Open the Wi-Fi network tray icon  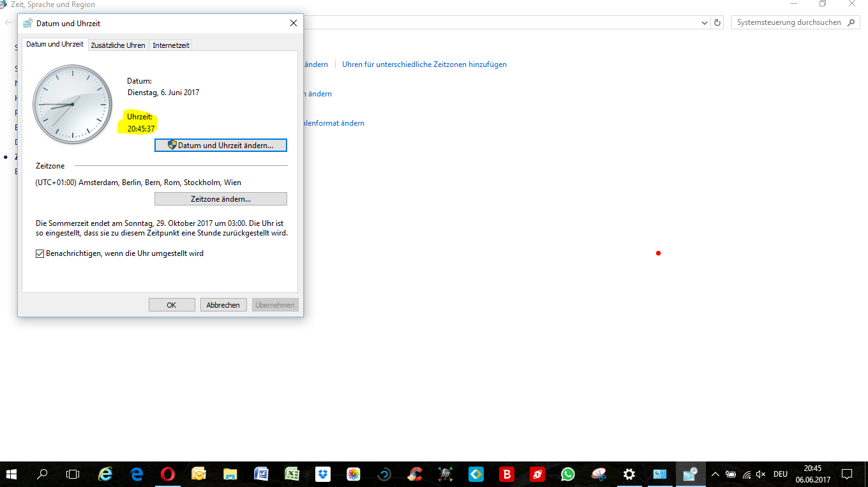pos(746,474)
